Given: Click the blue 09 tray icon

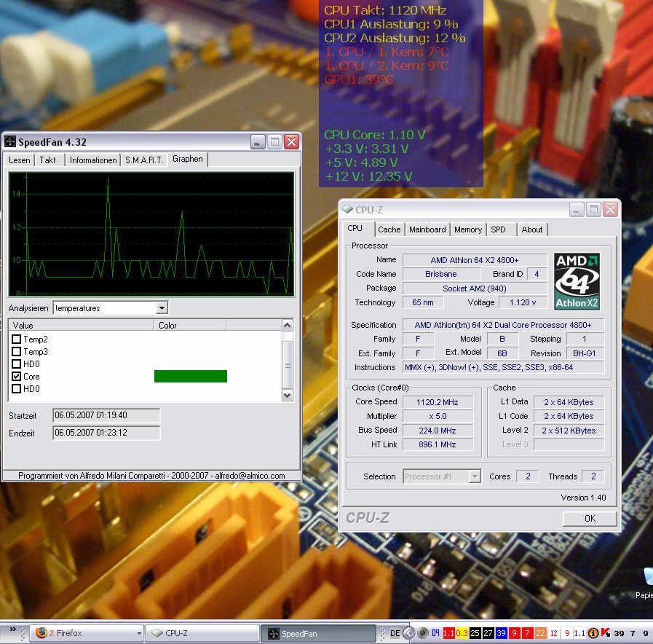Looking at the screenshot, I should (435, 633).
